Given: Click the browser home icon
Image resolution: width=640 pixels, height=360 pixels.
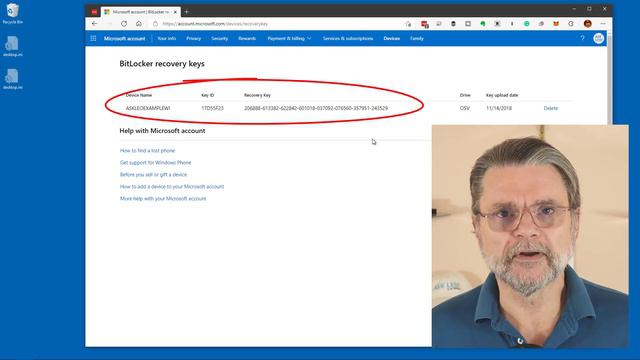Looking at the screenshot, I should coord(139,24).
